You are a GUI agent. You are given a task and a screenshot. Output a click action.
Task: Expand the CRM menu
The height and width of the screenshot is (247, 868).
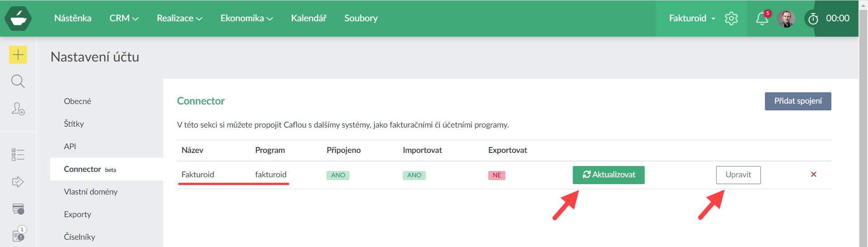pos(124,19)
